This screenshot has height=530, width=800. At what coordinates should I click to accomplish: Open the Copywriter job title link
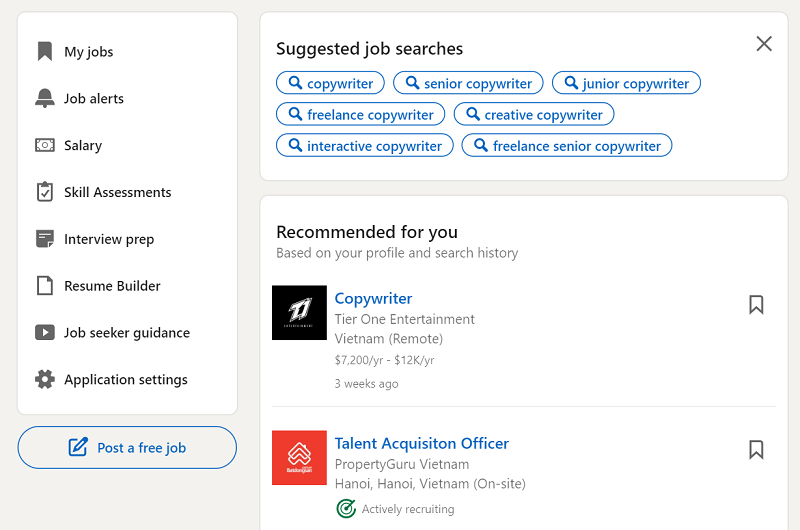(x=373, y=298)
